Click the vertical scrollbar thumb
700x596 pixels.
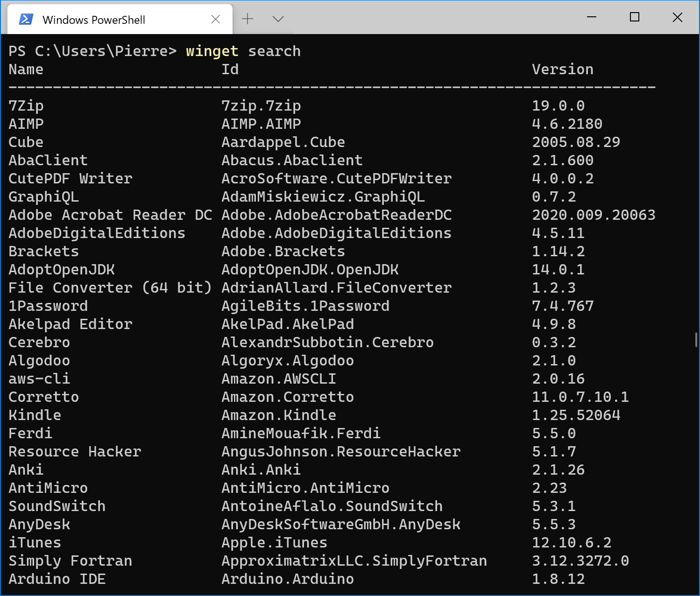(x=696, y=340)
